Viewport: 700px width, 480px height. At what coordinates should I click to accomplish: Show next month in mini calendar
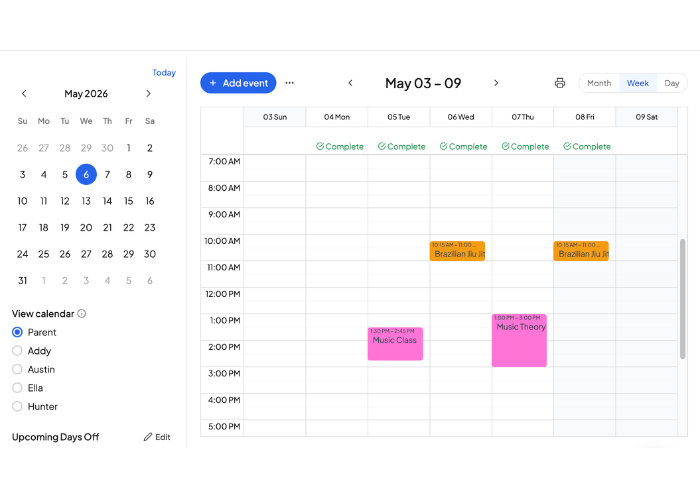(149, 93)
